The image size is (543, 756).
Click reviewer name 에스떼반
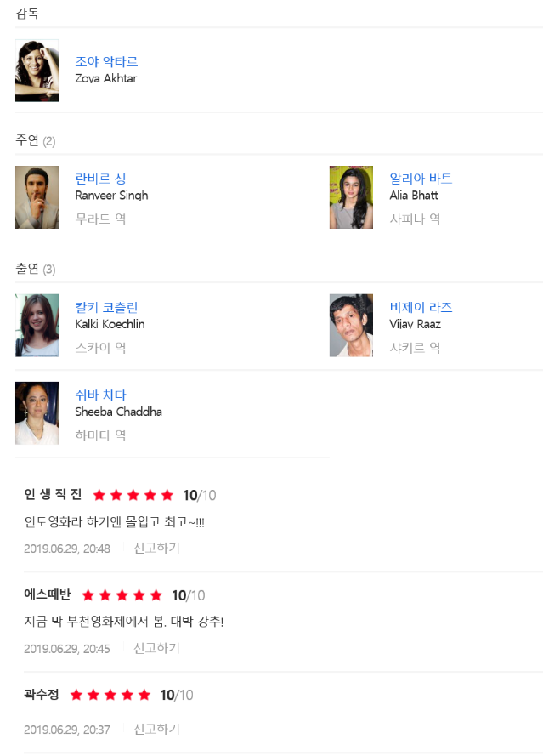[48, 594]
